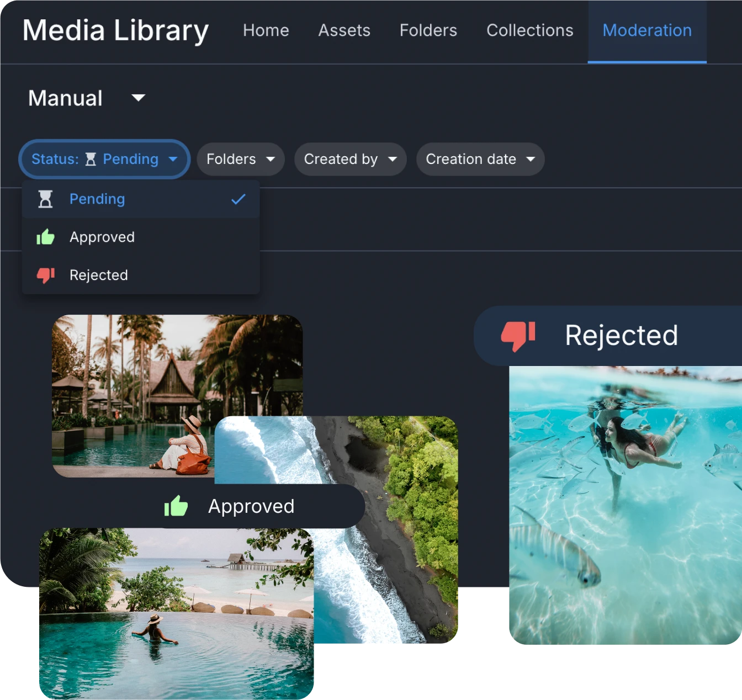
Task: Expand the Manual moderation type dropdown
Action: tap(87, 98)
